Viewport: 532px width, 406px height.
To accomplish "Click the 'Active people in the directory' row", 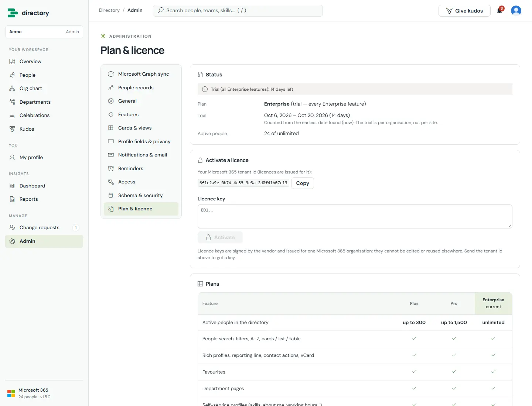I will click(355, 323).
